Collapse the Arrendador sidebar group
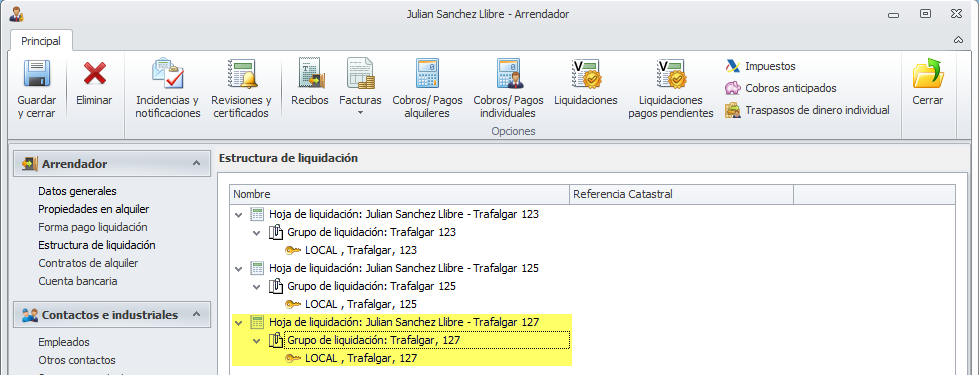Image resolution: width=979 pixels, height=375 pixels. [196, 163]
